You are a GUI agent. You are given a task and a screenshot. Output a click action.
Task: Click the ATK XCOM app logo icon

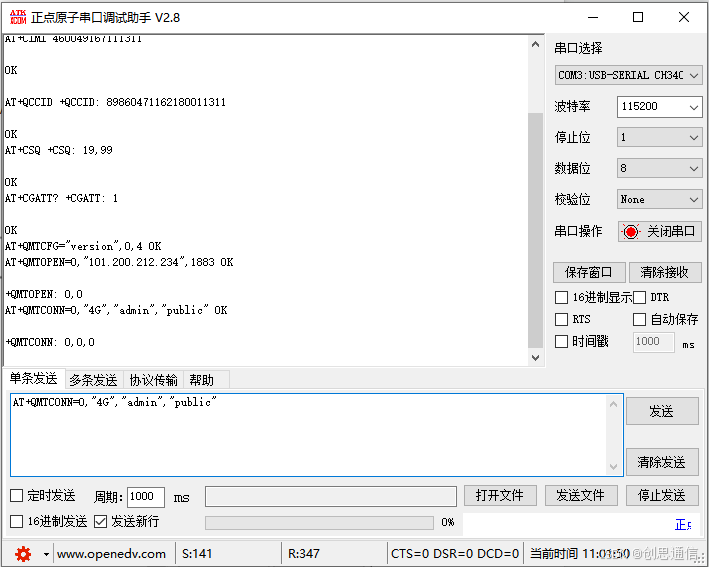pyautogui.click(x=18, y=17)
